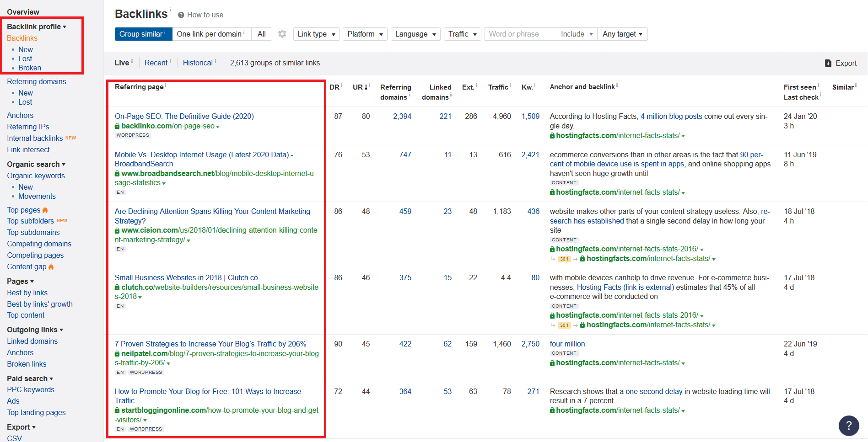Click the NEW badge beside Internal backlinks
Screen dimensions: 868x442
tap(70, 138)
